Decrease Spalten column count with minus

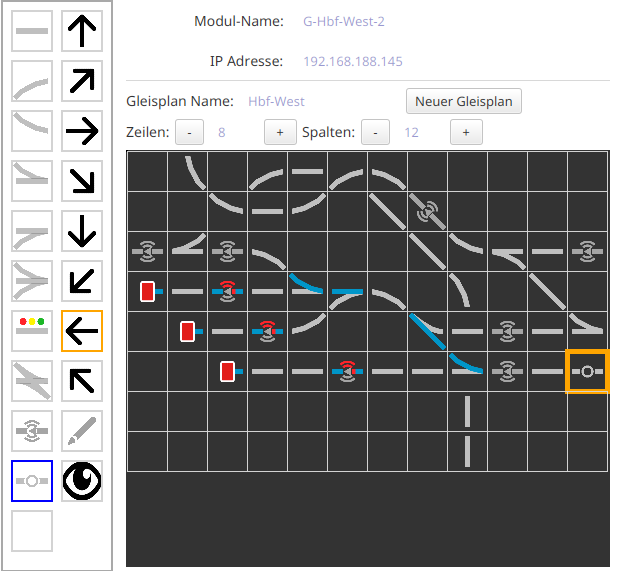click(x=375, y=132)
